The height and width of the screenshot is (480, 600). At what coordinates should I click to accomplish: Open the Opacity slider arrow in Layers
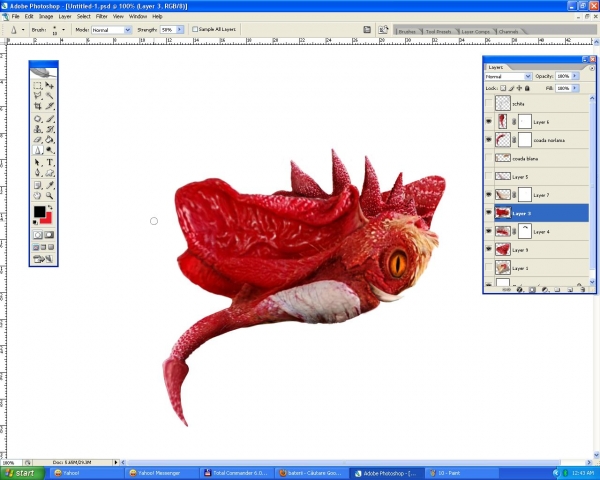point(575,76)
